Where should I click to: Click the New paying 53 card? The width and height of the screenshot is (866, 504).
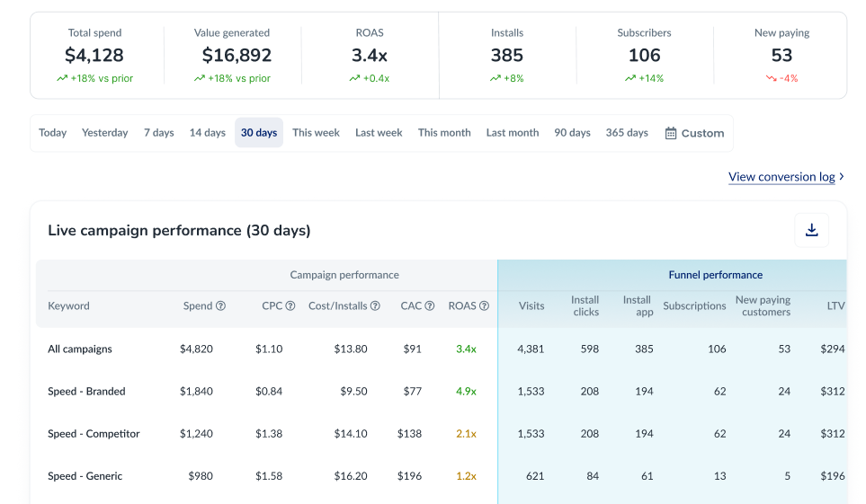coord(781,55)
